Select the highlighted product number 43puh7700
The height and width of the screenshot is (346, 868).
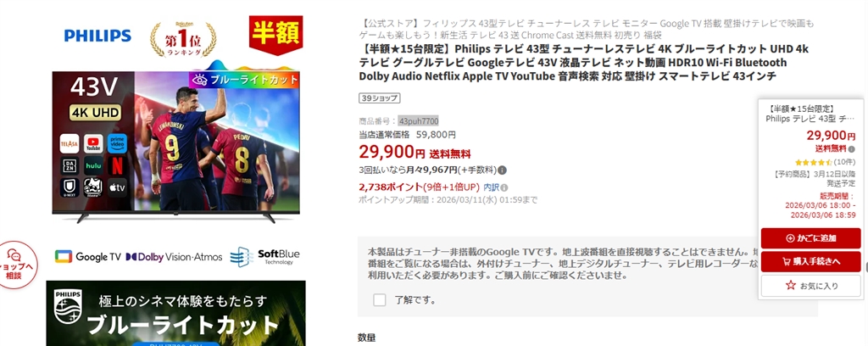[419, 120]
